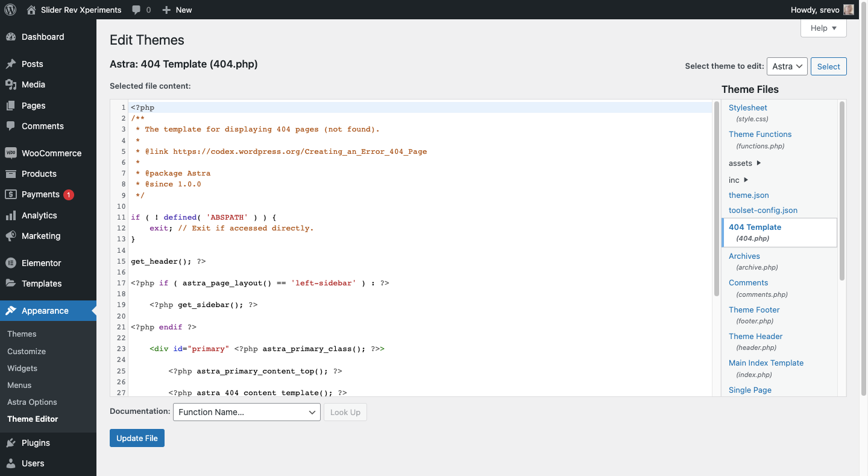
Task: Click the Payments notification badge
Action: [x=69, y=194]
